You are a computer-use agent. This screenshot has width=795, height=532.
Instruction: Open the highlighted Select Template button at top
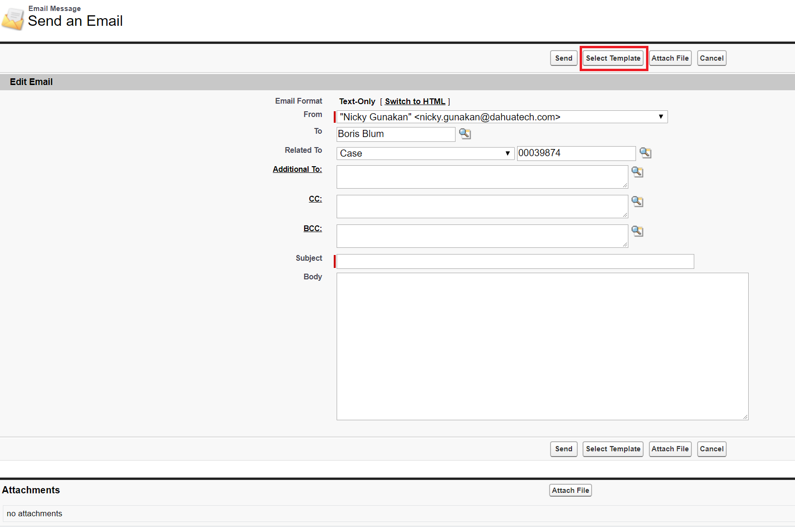613,58
